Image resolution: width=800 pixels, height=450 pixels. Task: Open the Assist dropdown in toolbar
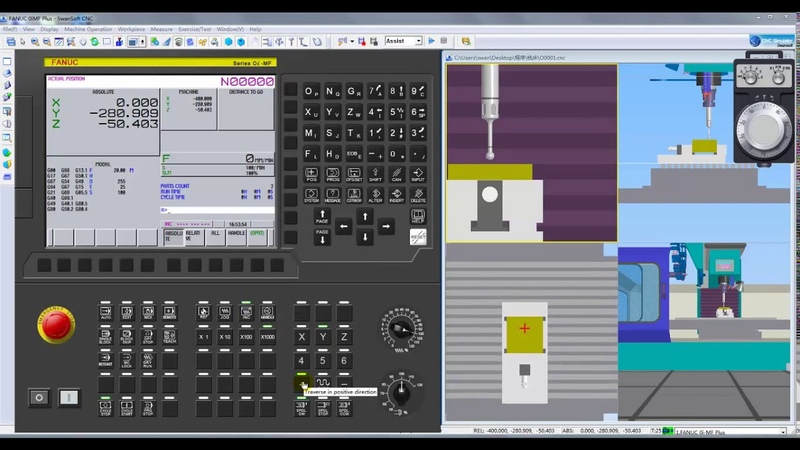(404, 41)
